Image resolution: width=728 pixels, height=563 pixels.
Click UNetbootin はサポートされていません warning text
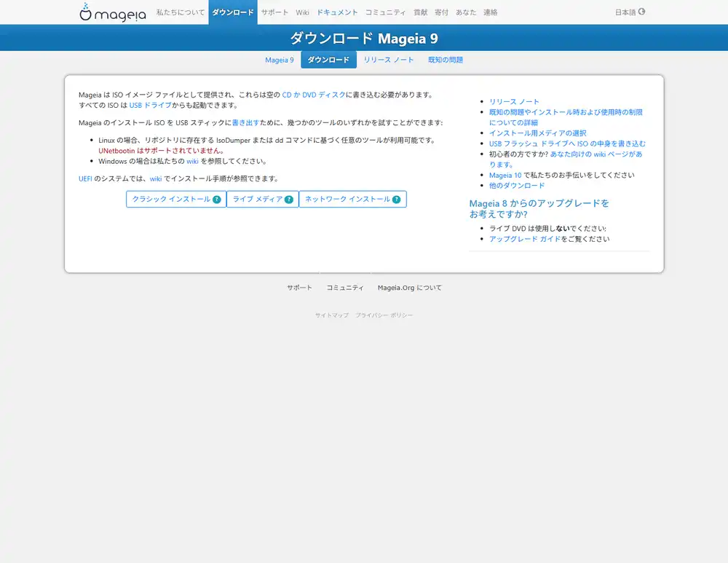click(x=162, y=151)
